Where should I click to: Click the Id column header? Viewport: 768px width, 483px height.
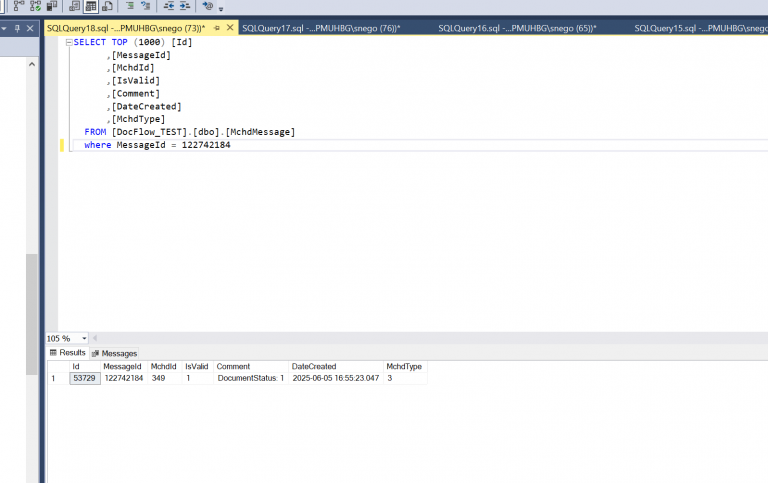[85, 366]
